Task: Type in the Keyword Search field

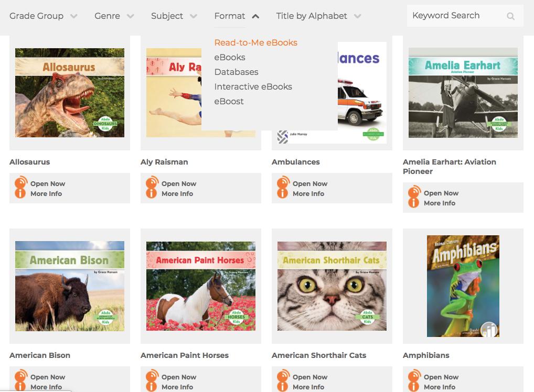Action: click(454, 16)
